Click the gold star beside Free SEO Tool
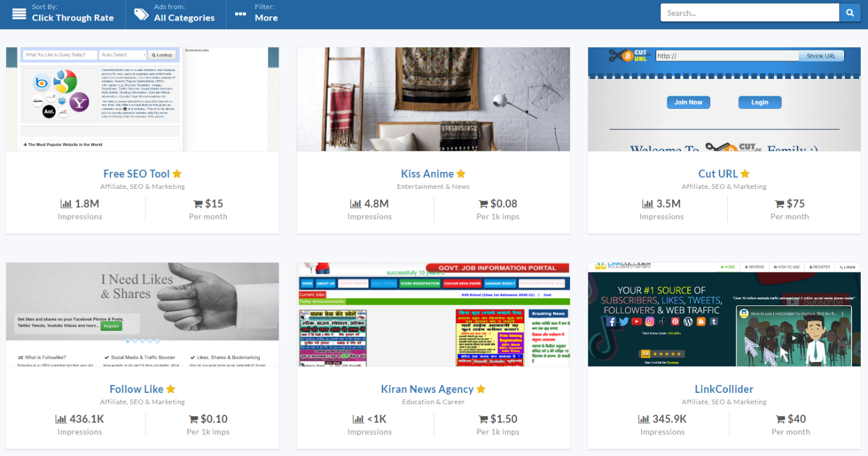The image size is (868, 456). [x=177, y=174]
